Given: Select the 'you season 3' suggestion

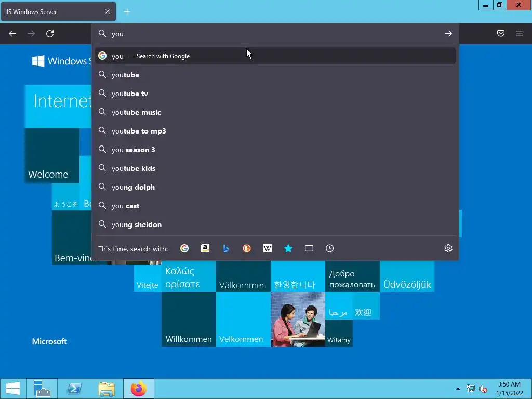Looking at the screenshot, I should click(x=275, y=150).
